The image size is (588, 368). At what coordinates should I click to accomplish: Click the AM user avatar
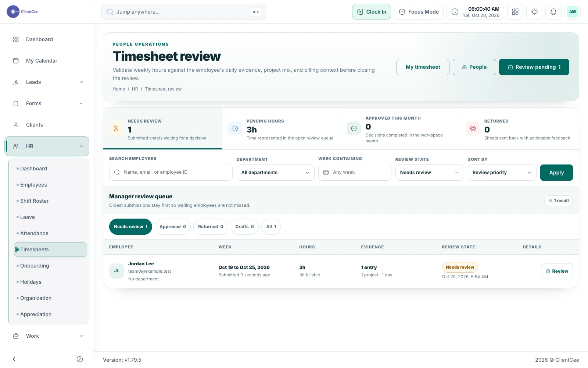coord(572,12)
